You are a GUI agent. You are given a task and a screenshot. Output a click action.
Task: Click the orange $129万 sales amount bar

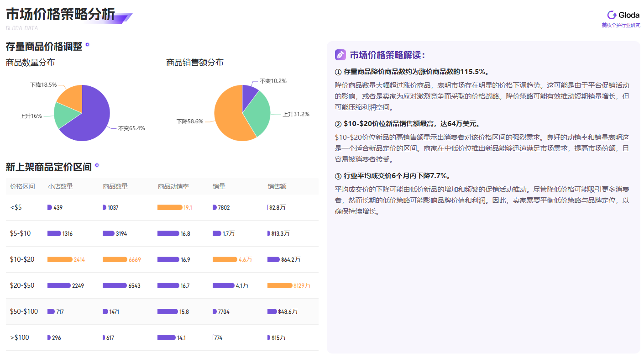[280, 285]
